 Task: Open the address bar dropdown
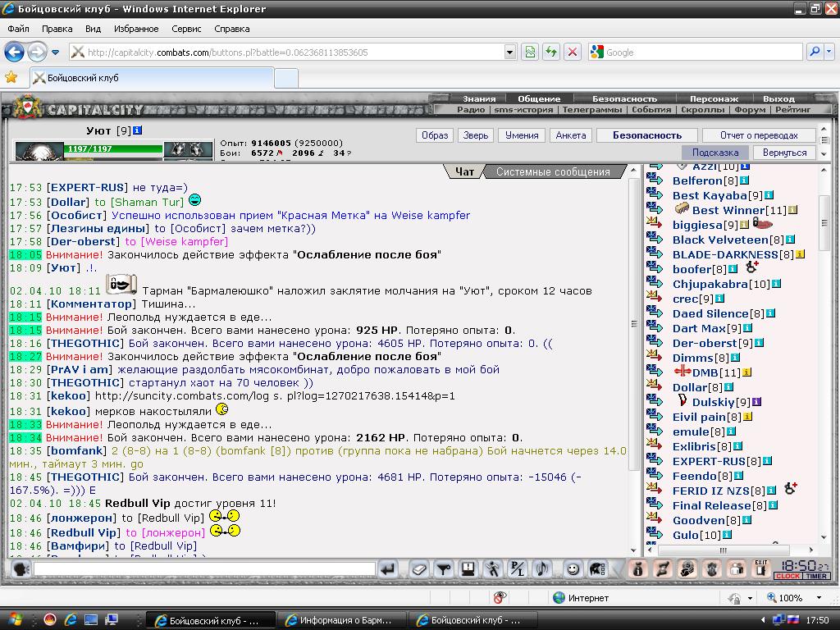[x=510, y=52]
